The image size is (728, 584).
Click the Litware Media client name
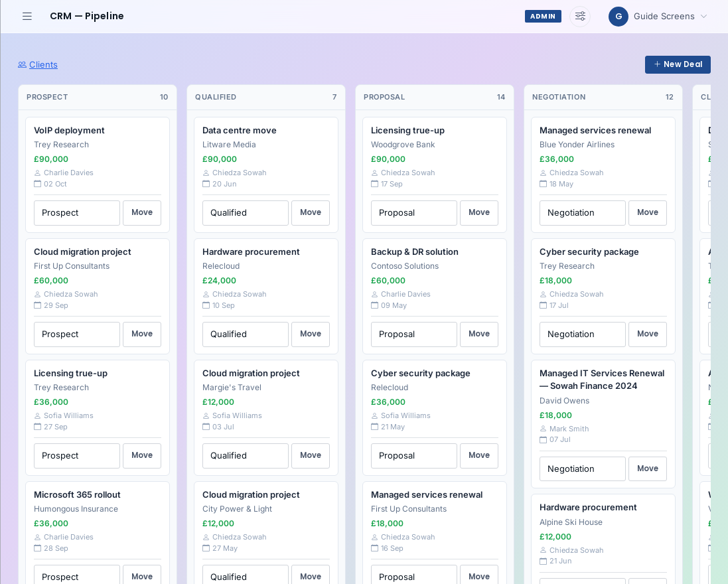coord(229,145)
